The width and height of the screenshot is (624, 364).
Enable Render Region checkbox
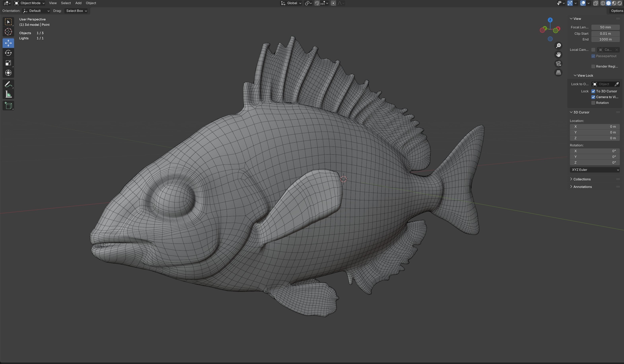point(593,66)
